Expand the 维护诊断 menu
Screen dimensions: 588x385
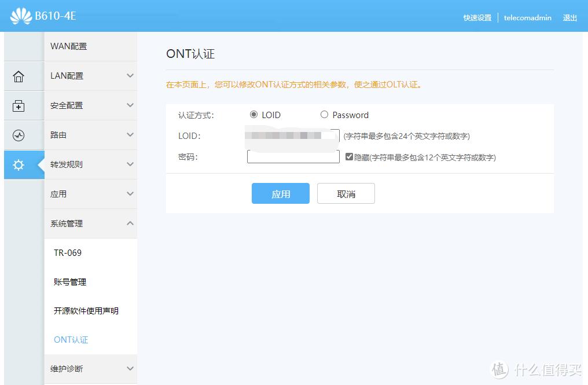click(x=90, y=369)
